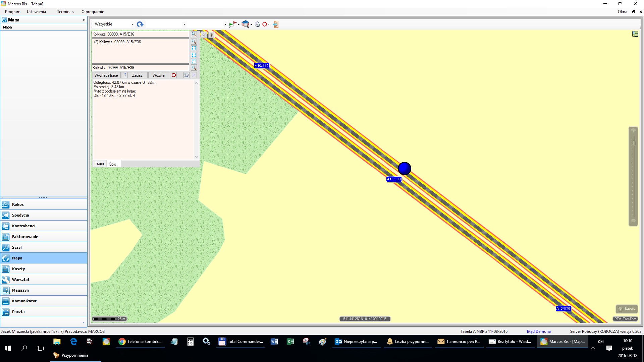Click the exit door icon in toolbar
This screenshot has width=644, height=362.
click(276, 24)
